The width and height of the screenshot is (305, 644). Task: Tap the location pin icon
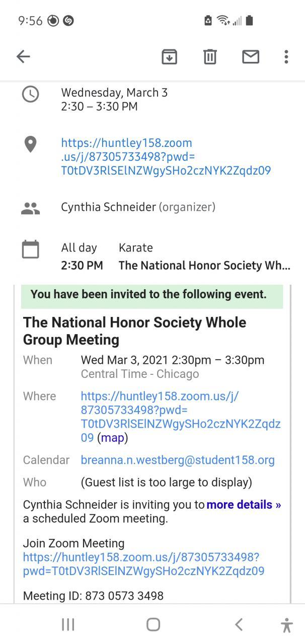coord(31,144)
